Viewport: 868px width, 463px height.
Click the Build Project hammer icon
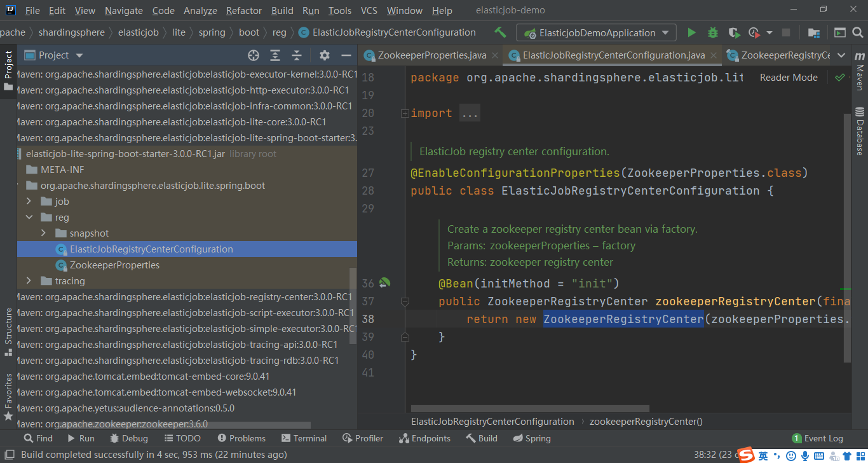tap(501, 32)
